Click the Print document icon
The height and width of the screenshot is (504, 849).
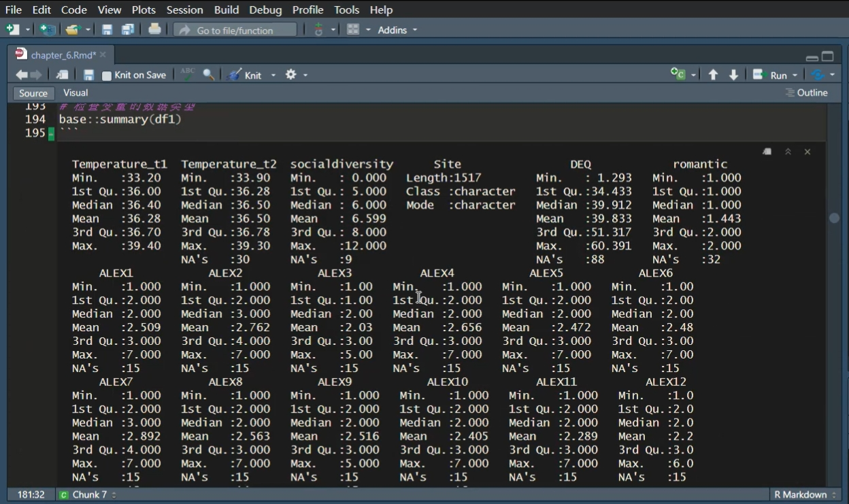click(154, 30)
